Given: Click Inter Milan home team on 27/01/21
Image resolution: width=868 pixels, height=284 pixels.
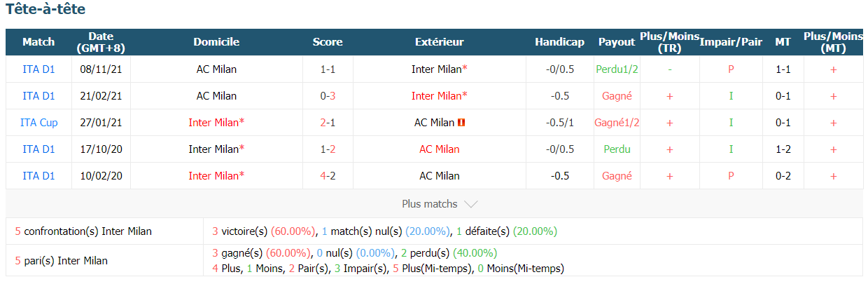Looking at the screenshot, I should click(216, 123).
